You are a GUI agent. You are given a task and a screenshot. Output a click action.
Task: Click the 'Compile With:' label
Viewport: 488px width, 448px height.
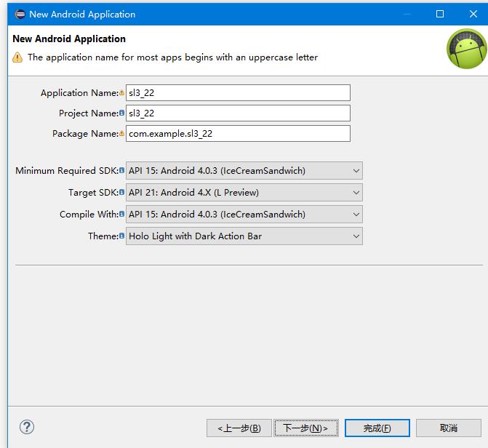click(89, 215)
